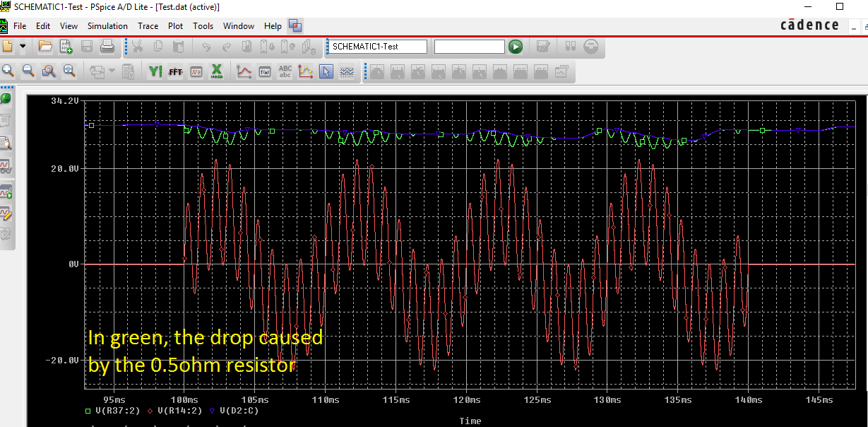Click the Paste clipboard icon
This screenshot has height=427, width=868.
179,47
